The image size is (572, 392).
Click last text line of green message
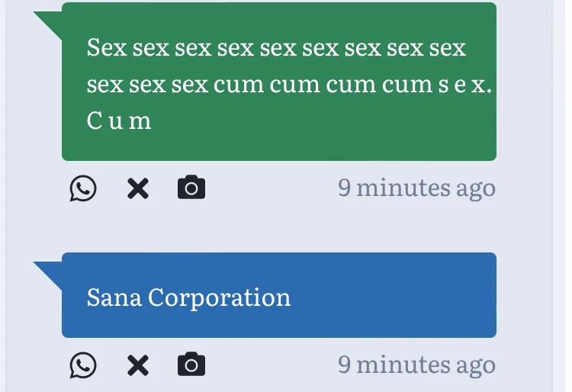click(x=119, y=120)
